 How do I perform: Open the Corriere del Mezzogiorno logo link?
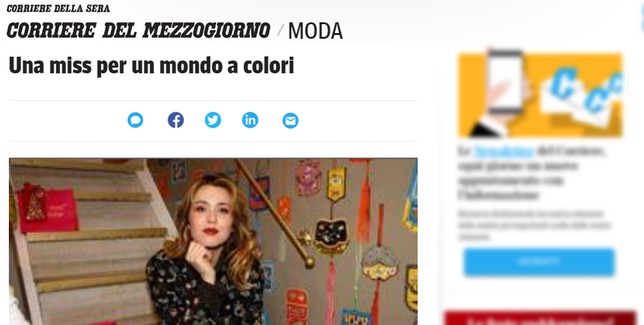138,31
